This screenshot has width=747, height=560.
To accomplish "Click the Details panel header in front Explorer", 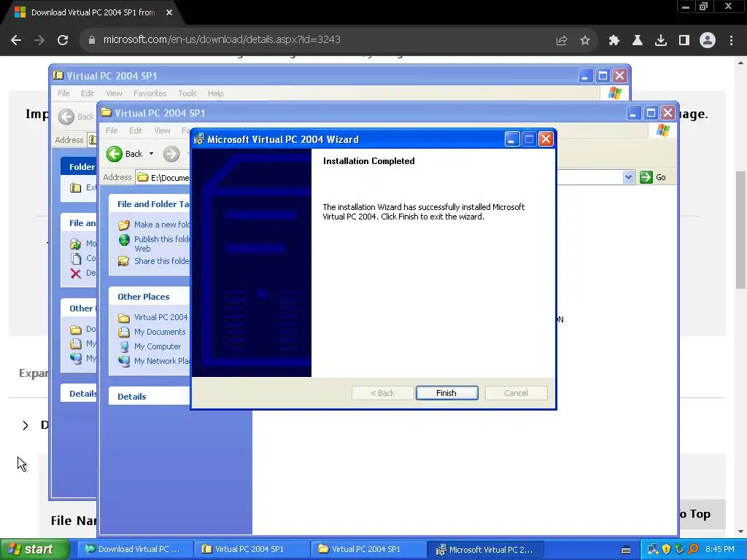I will click(149, 396).
